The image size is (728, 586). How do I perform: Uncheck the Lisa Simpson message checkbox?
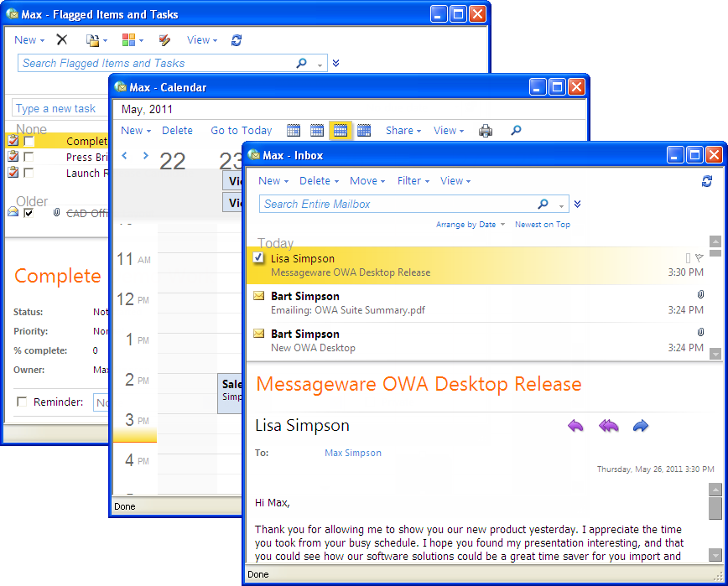click(258, 257)
